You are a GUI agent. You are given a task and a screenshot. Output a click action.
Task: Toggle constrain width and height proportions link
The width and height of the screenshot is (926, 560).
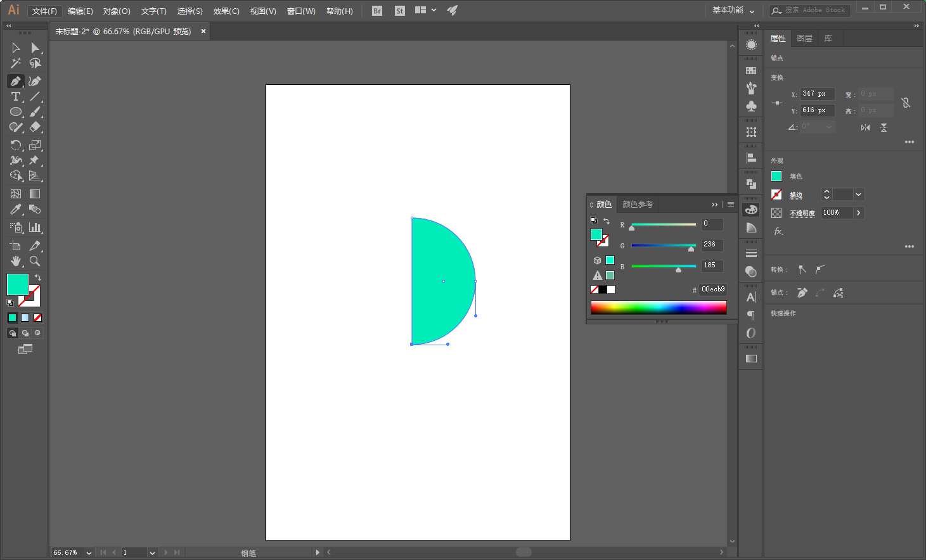(906, 103)
